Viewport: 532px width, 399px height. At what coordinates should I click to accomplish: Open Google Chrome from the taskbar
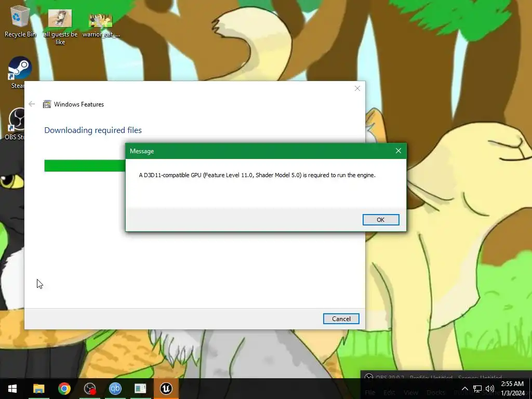pyautogui.click(x=64, y=389)
